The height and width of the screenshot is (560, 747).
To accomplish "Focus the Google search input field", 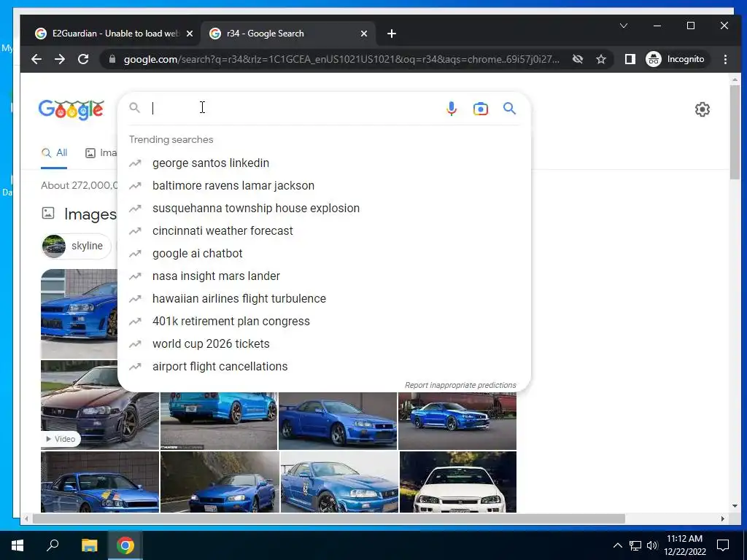I will tap(295, 109).
